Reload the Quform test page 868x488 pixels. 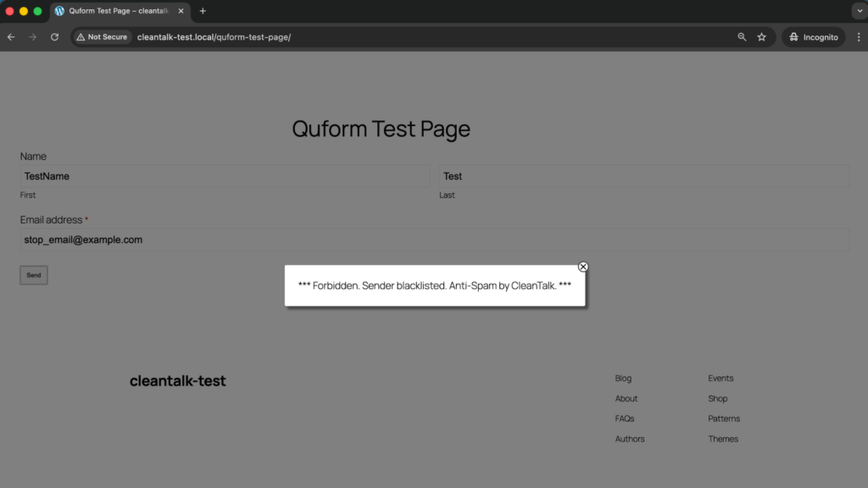tap(54, 37)
